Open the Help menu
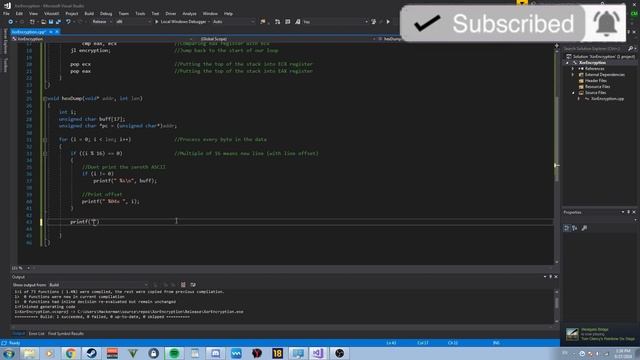The height and width of the screenshot is (360, 640). pos(228,13)
